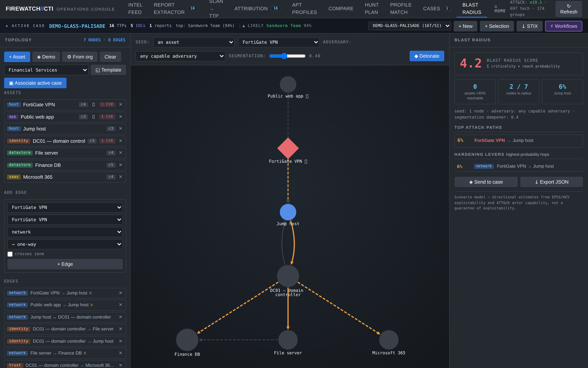Select the Public web app graph node
This screenshot has width=588, height=368.
[288, 84]
